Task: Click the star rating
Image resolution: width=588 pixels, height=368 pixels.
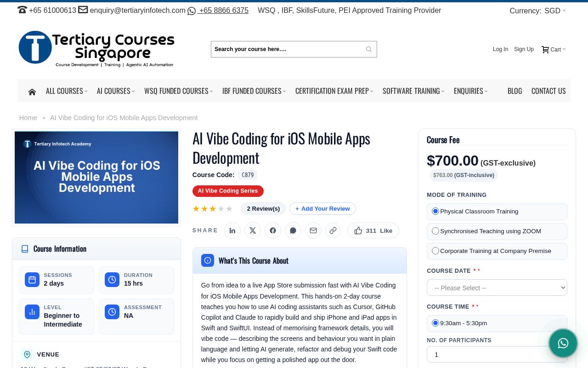Action: pos(213,209)
